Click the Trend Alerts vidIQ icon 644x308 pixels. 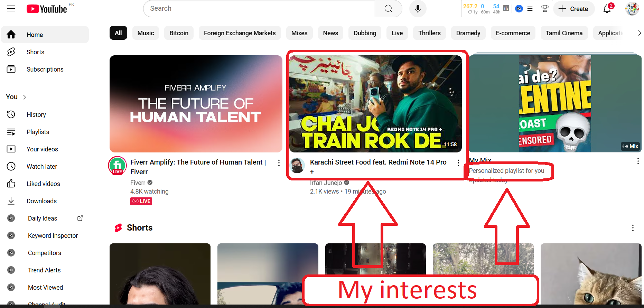click(x=11, y=270)
